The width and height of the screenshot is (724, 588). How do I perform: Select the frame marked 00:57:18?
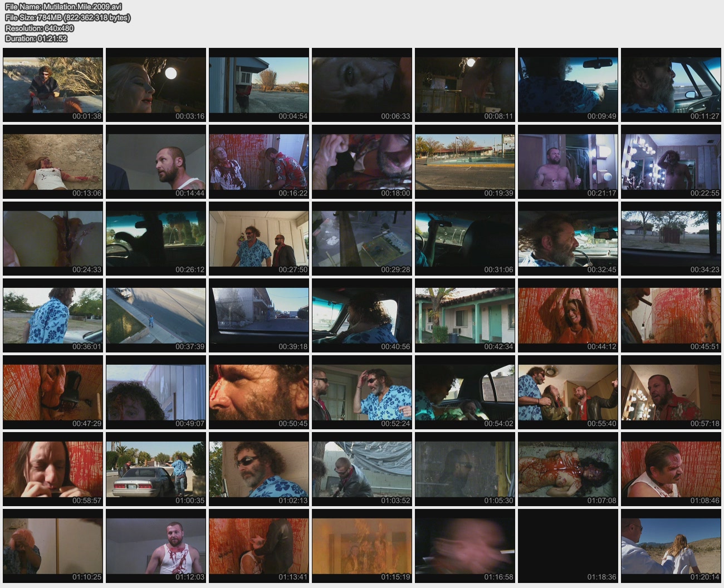point(671,393)
